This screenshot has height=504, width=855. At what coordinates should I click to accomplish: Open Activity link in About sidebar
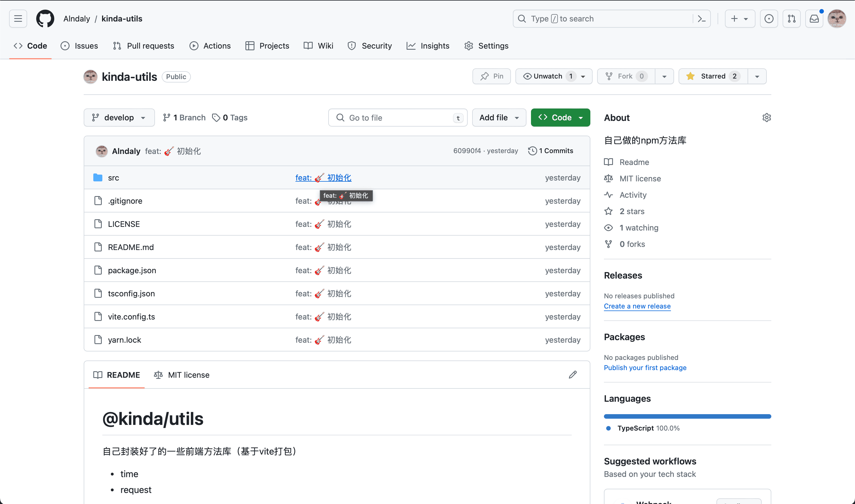625,195
